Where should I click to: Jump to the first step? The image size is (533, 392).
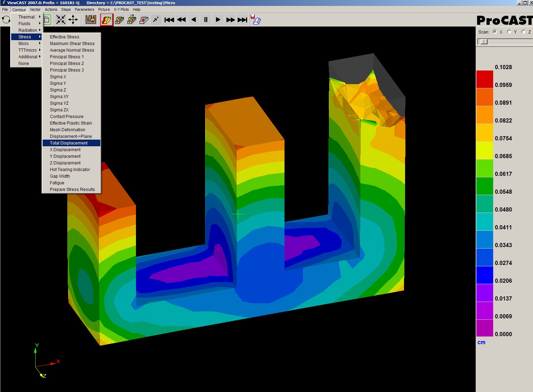[169, 20]
